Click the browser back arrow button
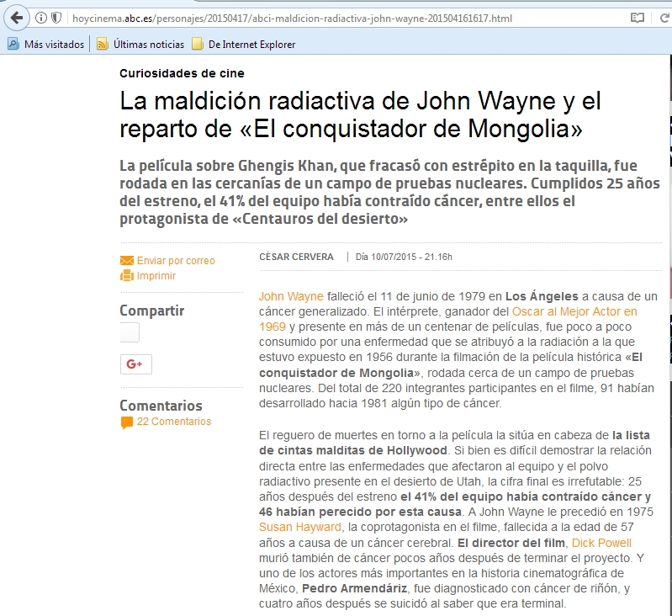Image resolution: width=672 pixels, height=616 pixels. (x=16, y=18)
